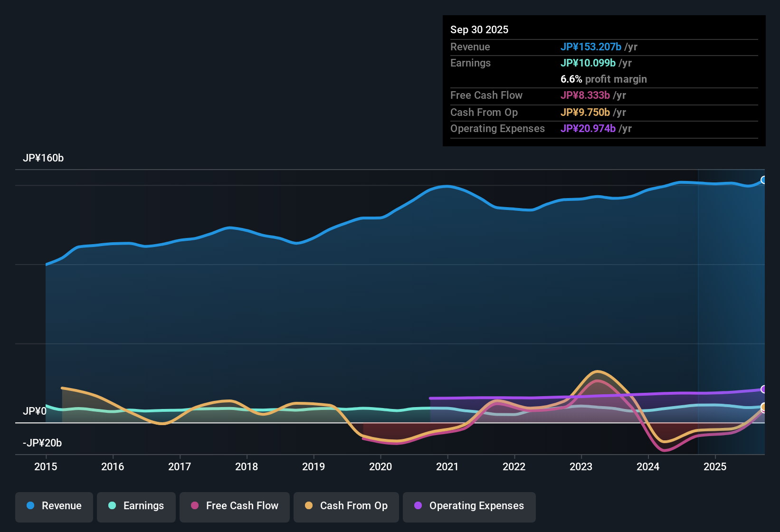Hide the Earnings line using its legend entry
This screenshot has width=780, height=532.
(x=136, y=506)
